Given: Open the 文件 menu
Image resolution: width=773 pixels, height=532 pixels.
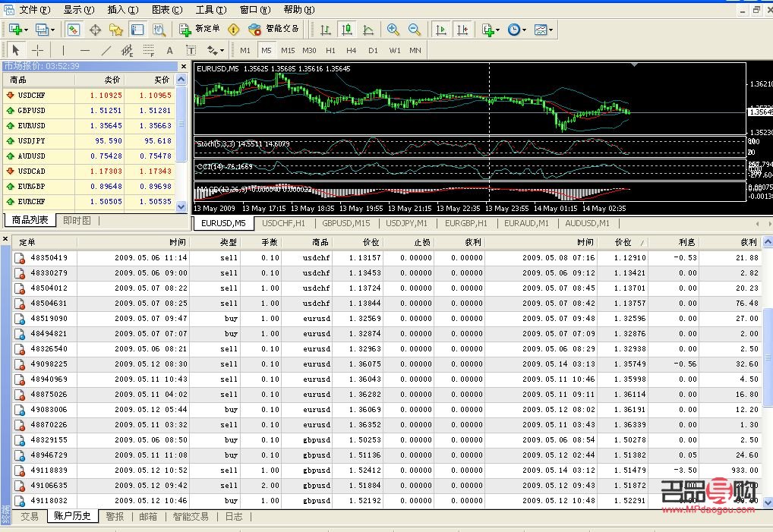Looking at the screenshot, I should [x=34, y=9].
